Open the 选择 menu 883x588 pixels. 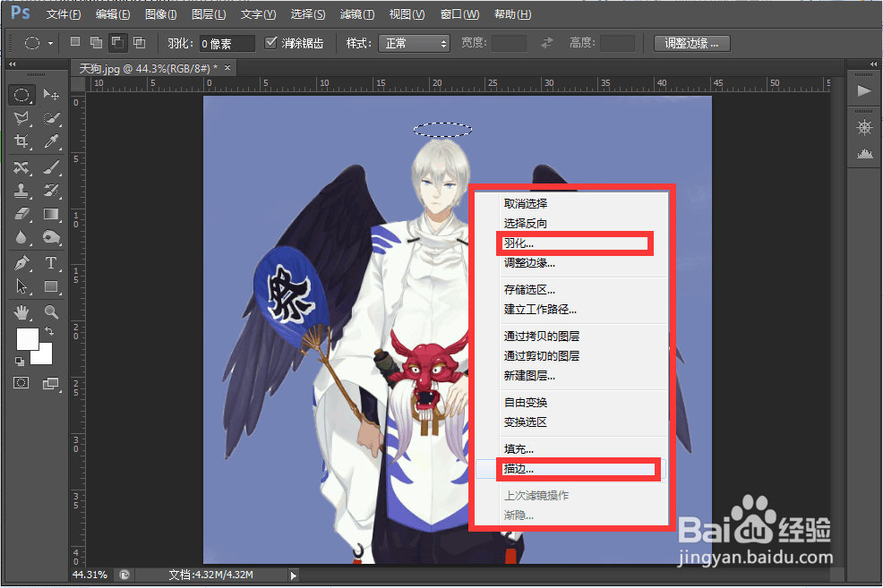(x=307, y=14)
